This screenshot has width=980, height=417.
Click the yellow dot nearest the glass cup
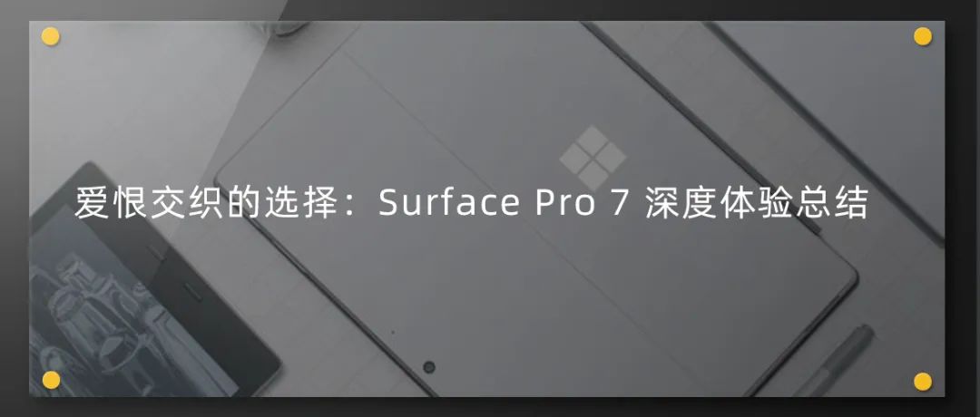coord(51,37)
